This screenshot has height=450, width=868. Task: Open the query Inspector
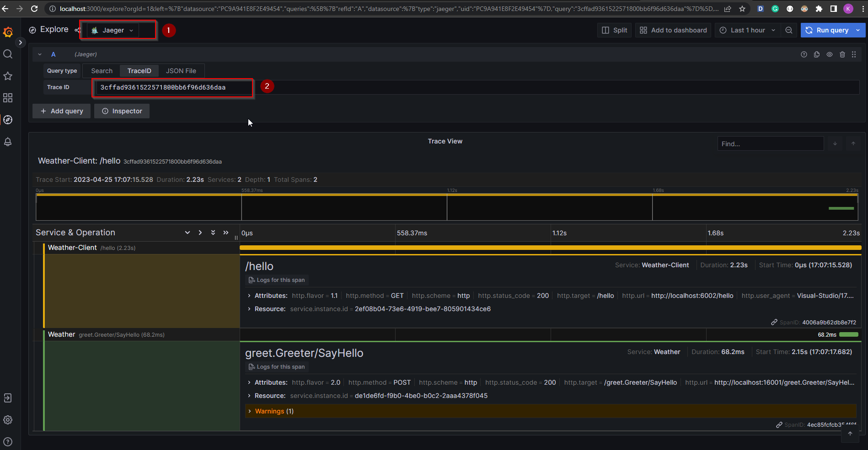(122, 111)
